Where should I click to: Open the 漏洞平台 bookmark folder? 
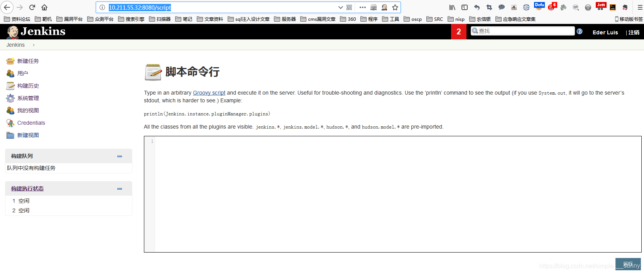[x=69, y=19]
